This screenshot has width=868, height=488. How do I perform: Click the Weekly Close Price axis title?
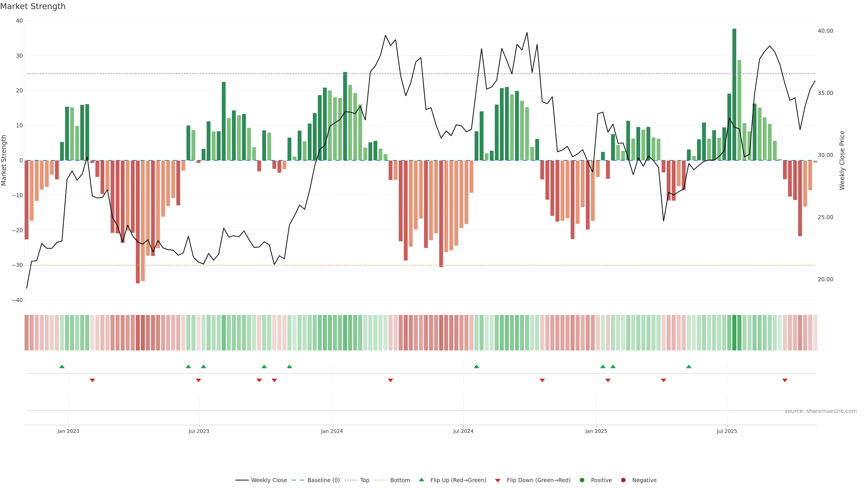point(842,160)
